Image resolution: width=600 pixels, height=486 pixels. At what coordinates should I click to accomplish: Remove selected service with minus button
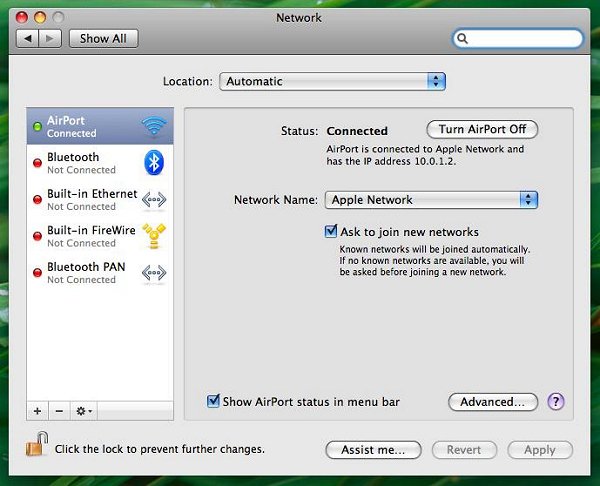click(x=58, y=411)
